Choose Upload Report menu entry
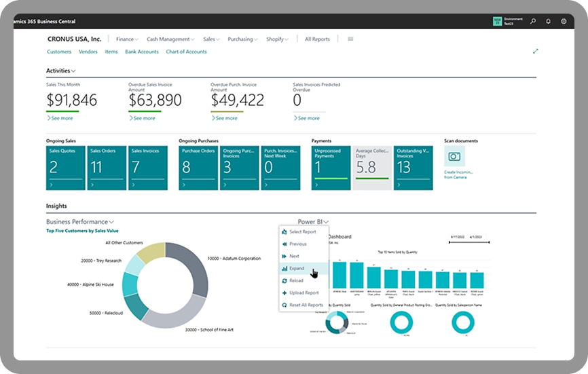Viewport: 588px width, 374px height. pyautogui.click(x=304, y=293)
